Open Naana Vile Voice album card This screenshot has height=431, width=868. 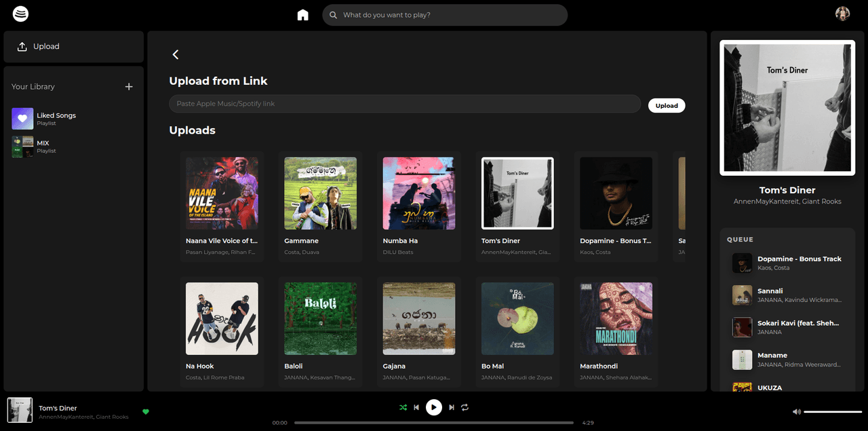222,206
